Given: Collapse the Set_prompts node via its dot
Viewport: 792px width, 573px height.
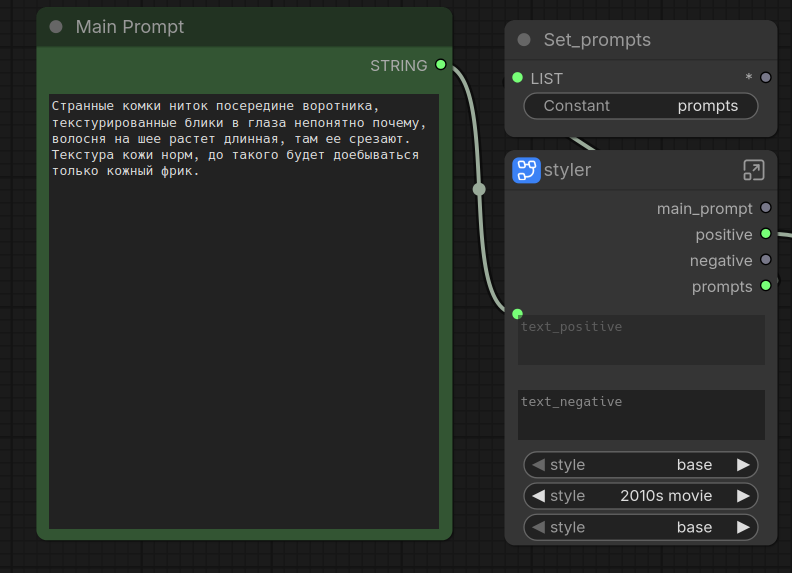Looking at the screenshot, I should point(524,40).
